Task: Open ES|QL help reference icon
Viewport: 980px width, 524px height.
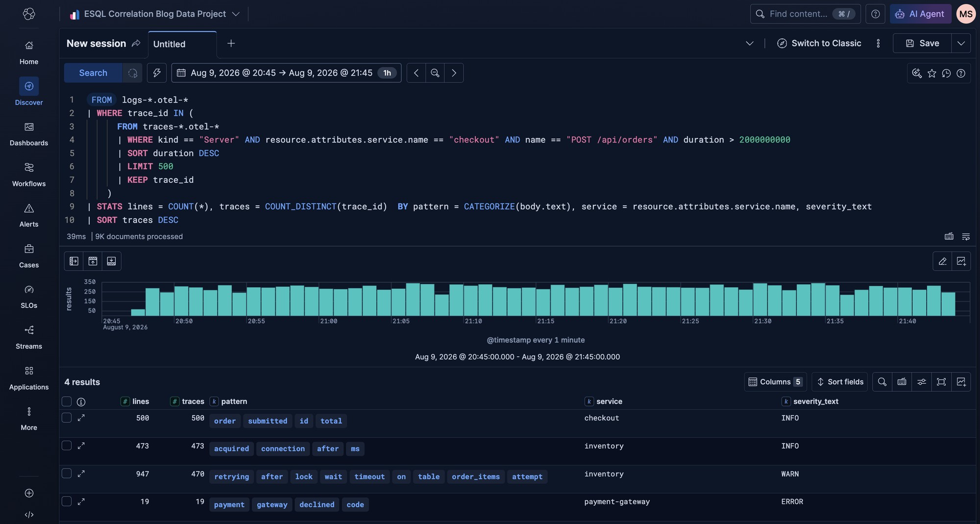Action: tap(961, 73)
